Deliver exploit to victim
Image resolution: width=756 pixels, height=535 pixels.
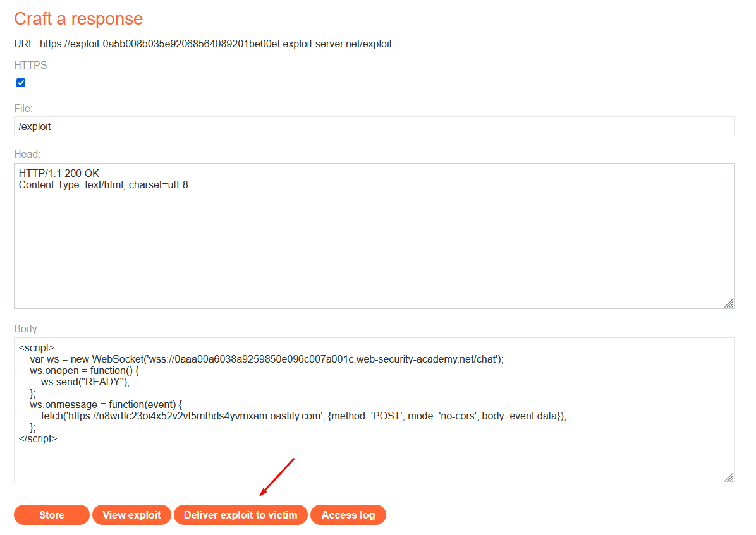pyautogui.click(x=241, y=515)
